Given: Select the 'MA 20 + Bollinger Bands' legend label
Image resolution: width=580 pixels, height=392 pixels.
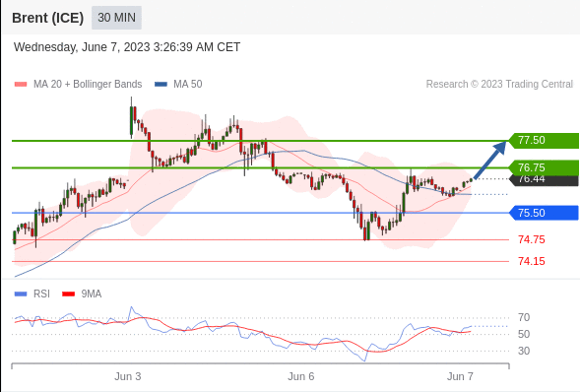Looking at the screenshot, I should pos(88,85).
